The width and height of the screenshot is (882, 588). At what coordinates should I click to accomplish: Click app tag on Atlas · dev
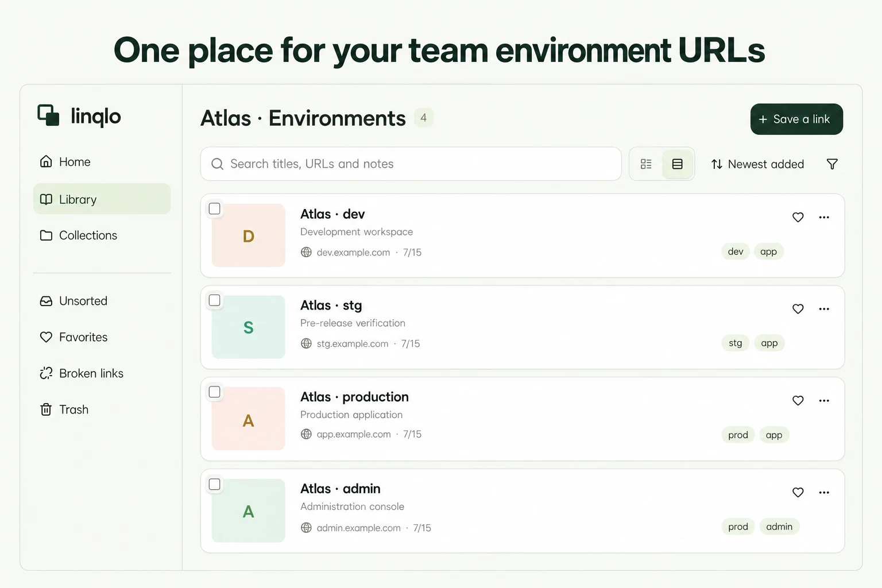tap(768, 252)
